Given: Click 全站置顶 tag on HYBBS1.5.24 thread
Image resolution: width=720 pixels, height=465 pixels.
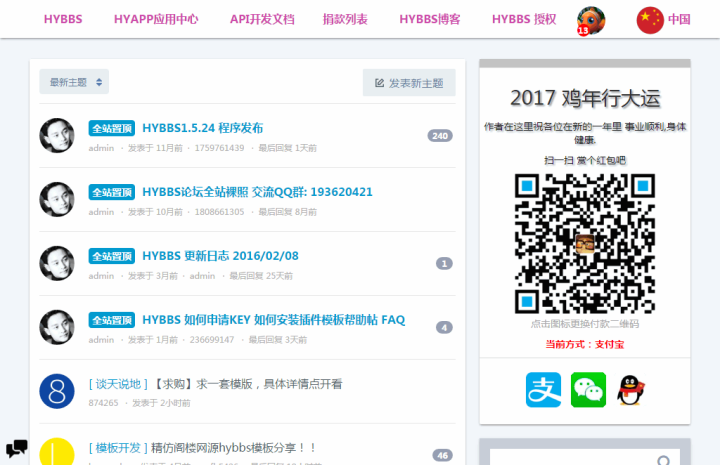Looking at the screenshot, I should click(x=112, y=128).
